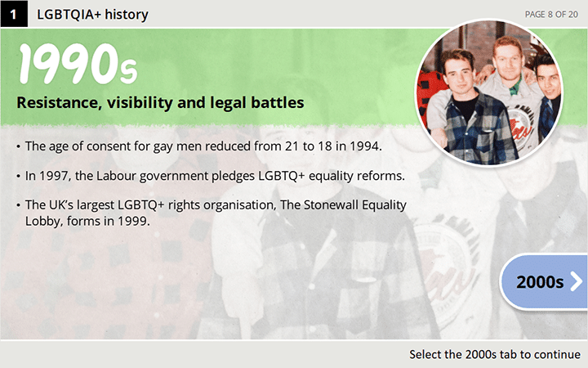The image size is (588, 368).
Task: Click the PAGE 8 OF 20 indicator
Action: click(x=551, y=13)
